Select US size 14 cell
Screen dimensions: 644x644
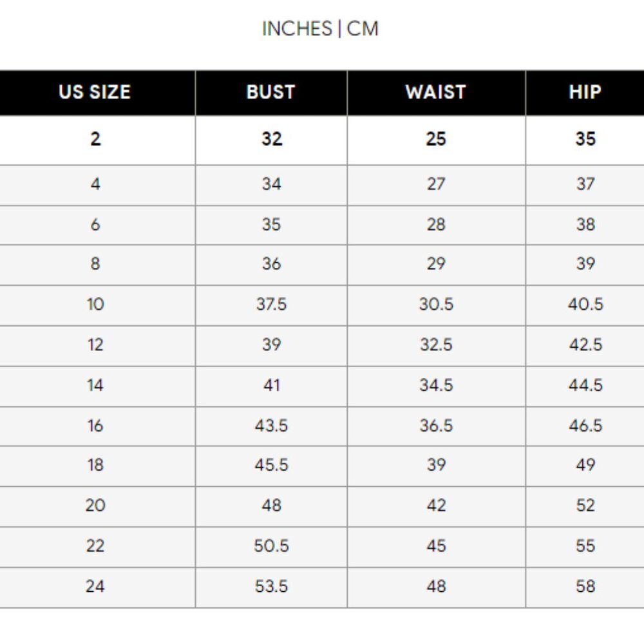click(x=95, y=385)
